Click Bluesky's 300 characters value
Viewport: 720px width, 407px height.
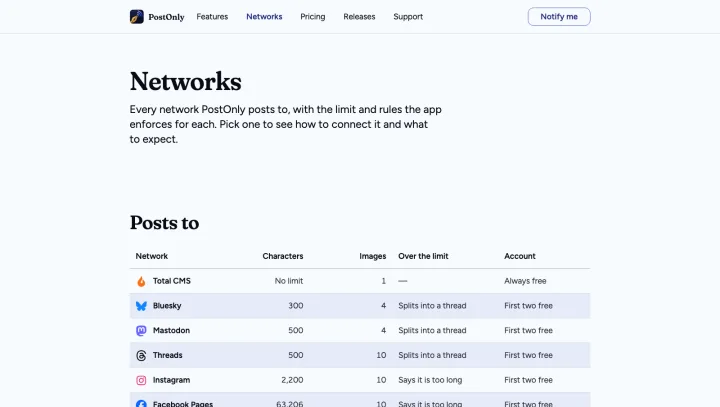point(296,305)
